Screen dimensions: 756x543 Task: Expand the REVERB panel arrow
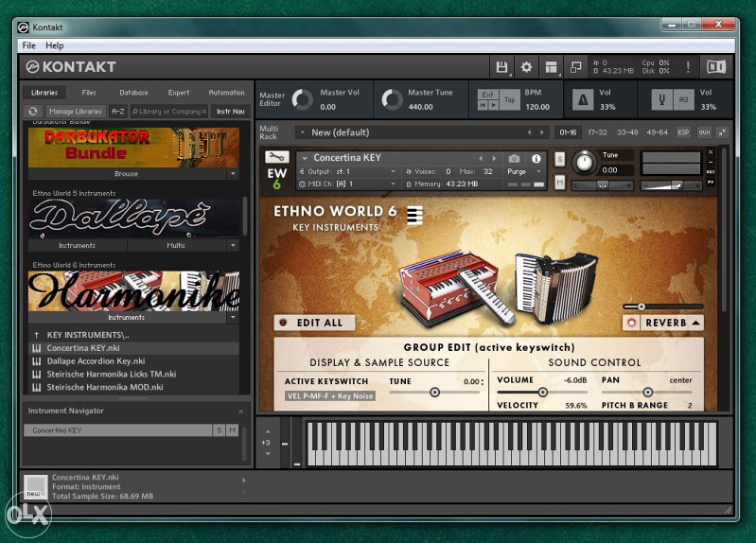[x=695, y=323]
